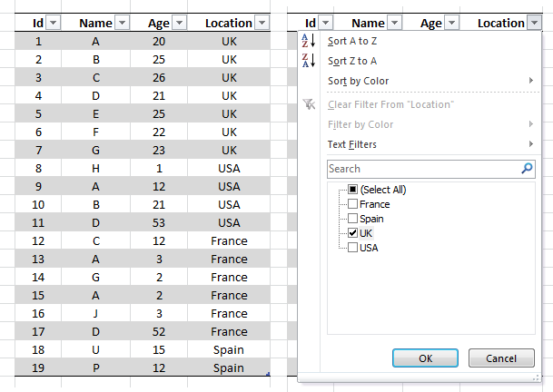Open the Id filter dropdown in right table

click(325, 23)
